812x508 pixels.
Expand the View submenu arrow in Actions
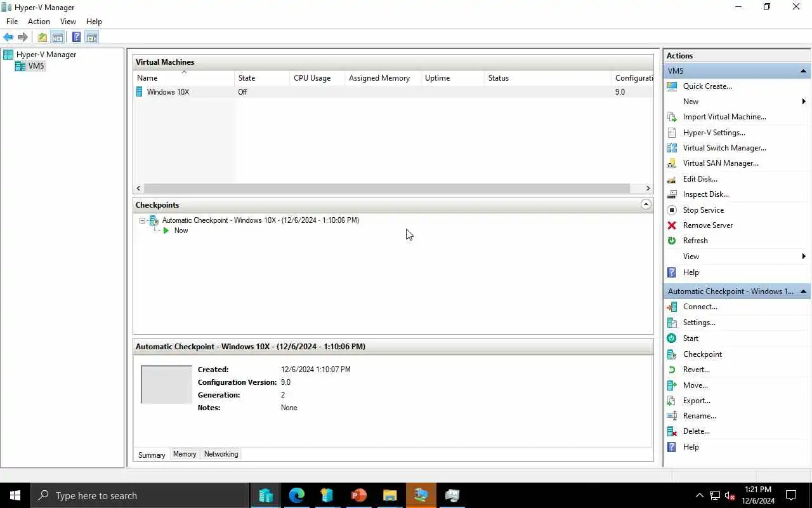(x=804, y=257)
